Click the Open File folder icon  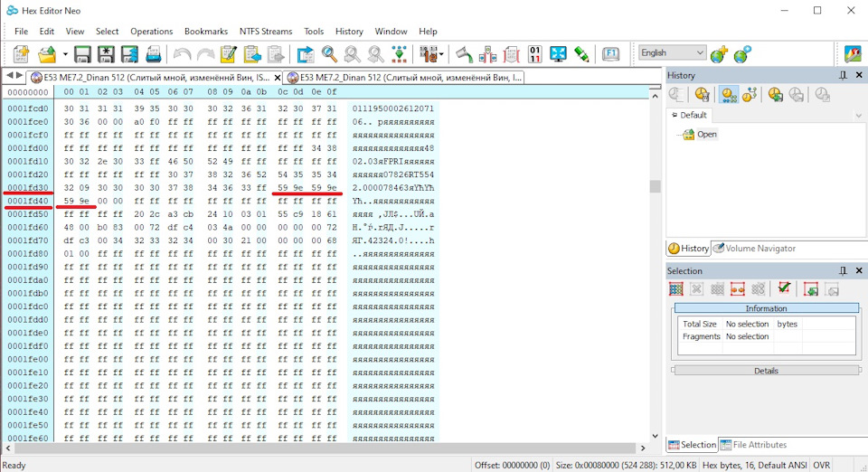point(47,54)
